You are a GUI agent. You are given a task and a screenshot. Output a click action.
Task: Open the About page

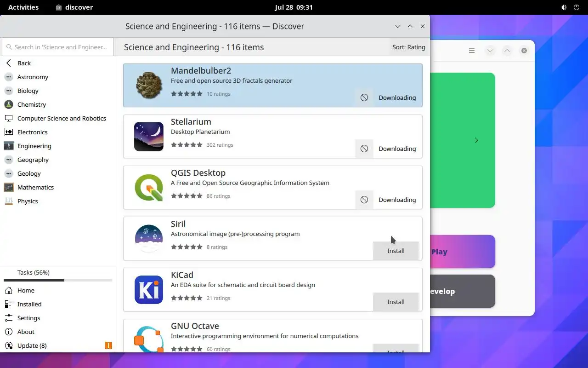point(58,332)
